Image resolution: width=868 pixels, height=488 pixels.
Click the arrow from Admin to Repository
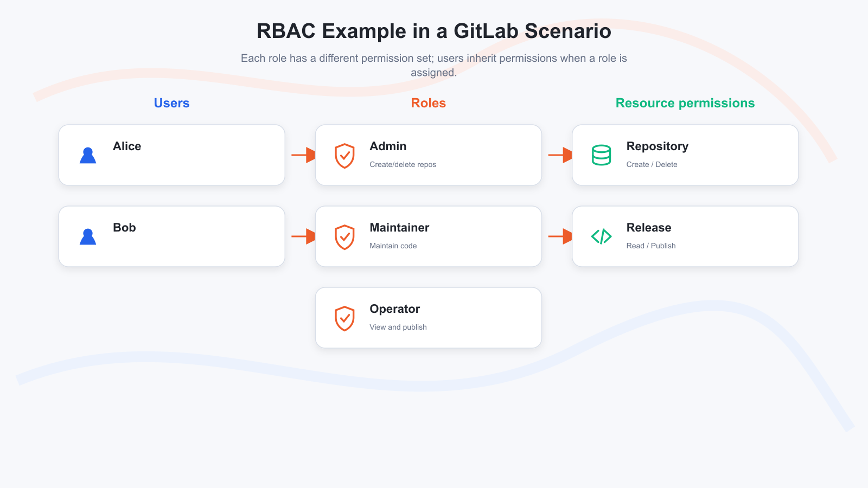pyautogui.click(x=560, y=155)
